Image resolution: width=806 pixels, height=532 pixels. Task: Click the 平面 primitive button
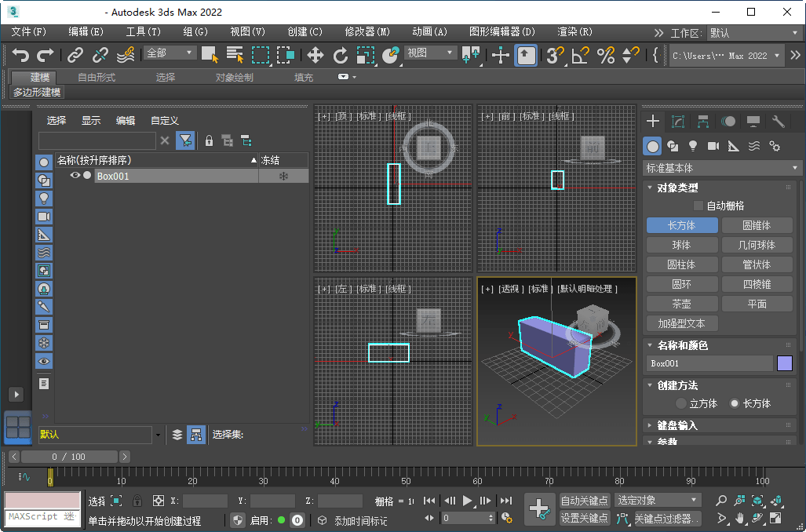tap(757, 304)
